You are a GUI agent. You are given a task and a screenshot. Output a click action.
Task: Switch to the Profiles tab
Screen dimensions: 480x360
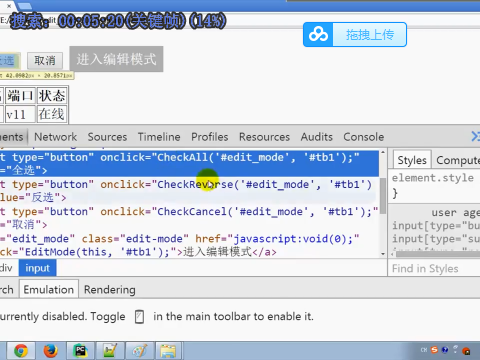click(x=210, y=137)
